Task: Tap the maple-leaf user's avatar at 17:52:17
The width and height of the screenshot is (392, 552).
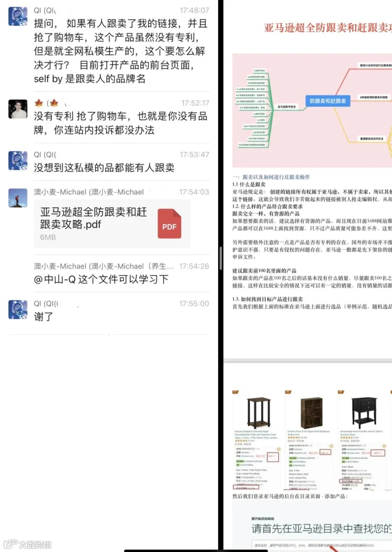Action: pyautogui.click(x=18, y=109)
